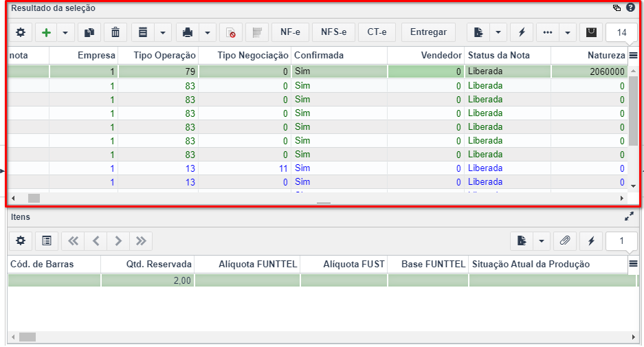The width and height of the screenshot is (644, 347).
Task: Open settings gear in Itens toolbar
Action: tap(21, 241)
